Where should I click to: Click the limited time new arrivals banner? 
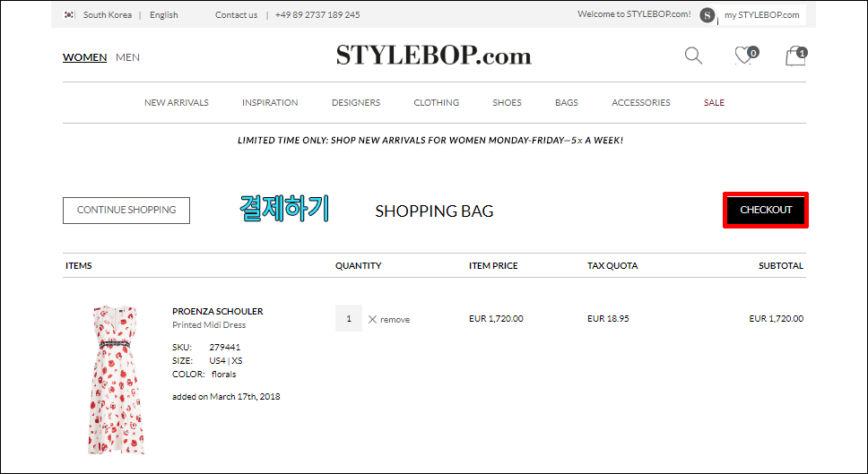tap(430, 141)
